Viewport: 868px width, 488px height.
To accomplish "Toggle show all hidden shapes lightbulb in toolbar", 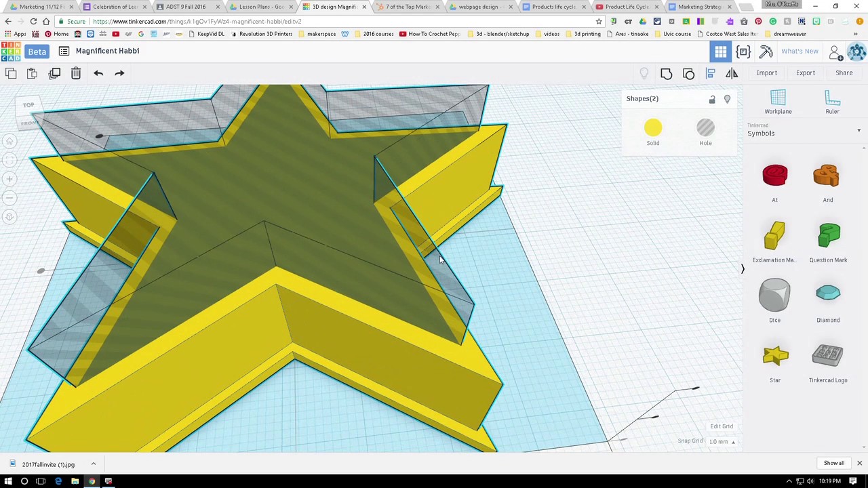I will pos(644,73).
